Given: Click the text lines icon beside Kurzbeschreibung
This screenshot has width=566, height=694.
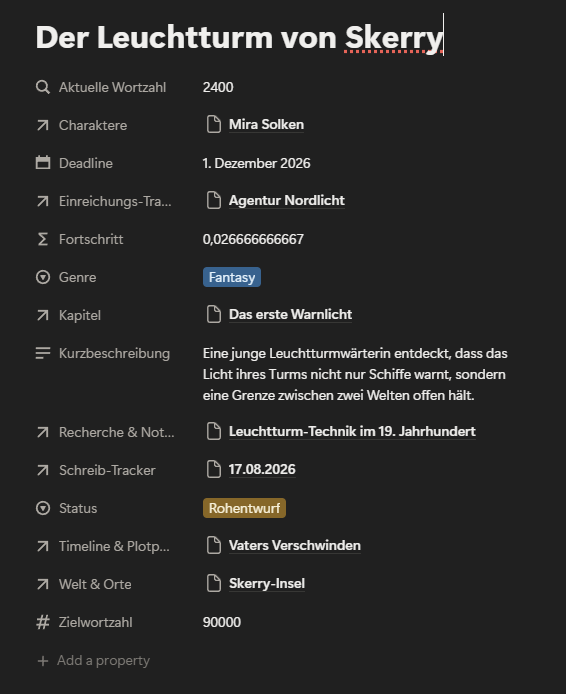Looking at the screenshot, I should (x=43, y=353).
